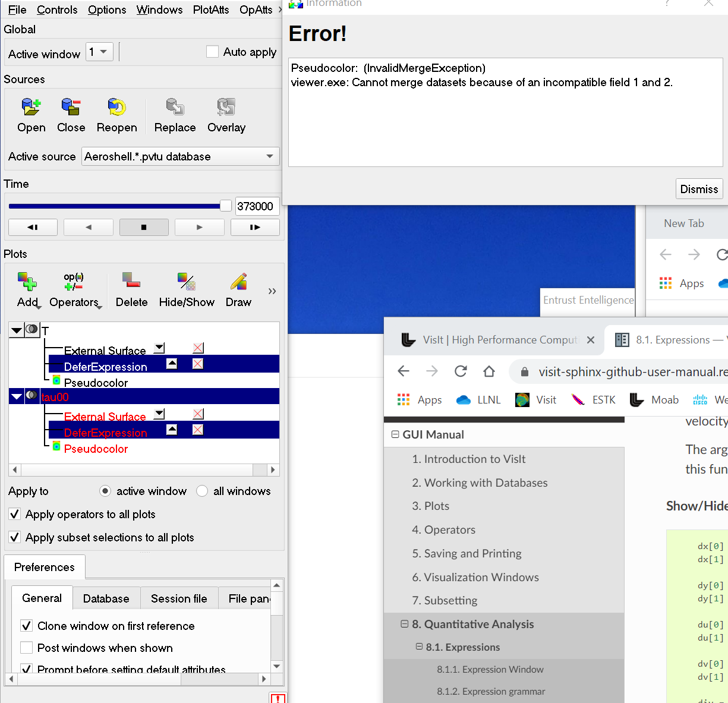Remove DeferExpression operator from tau00 plot

pyautogui.click(x=198, y=430)
